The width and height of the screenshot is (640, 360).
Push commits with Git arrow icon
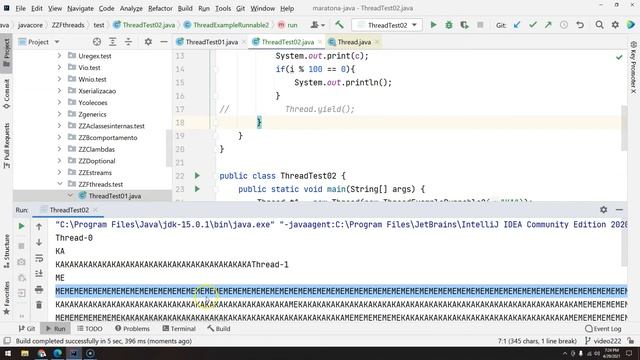[548, 25]
